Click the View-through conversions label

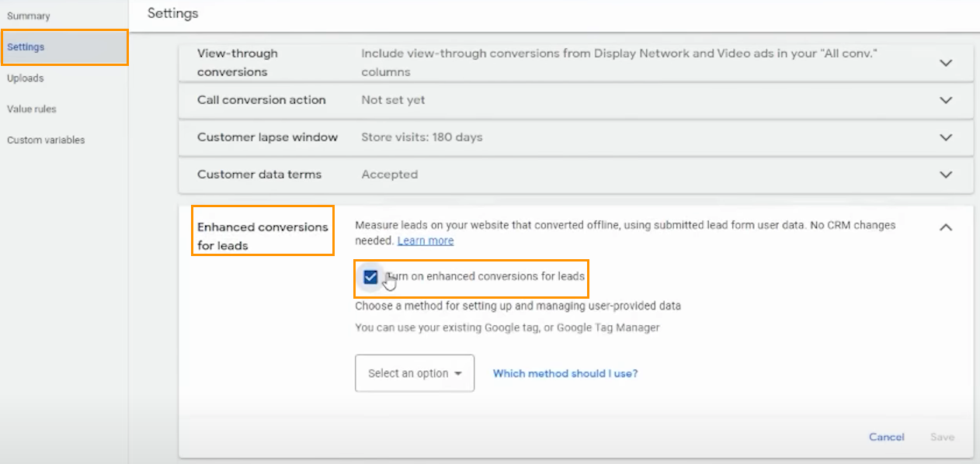(x=238, y=63)
